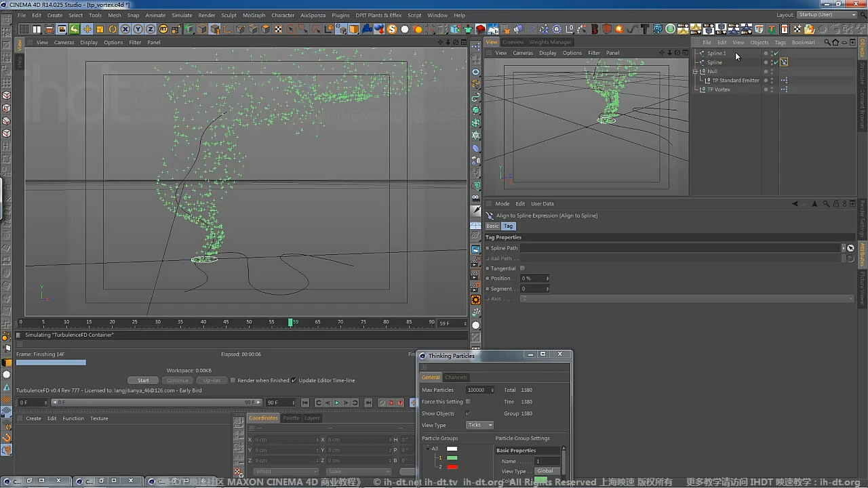Image resolution: width=868 pixels, height=488 pixels.
Task: Enable the Force this Setting checkbox
Action: point(468,401)
